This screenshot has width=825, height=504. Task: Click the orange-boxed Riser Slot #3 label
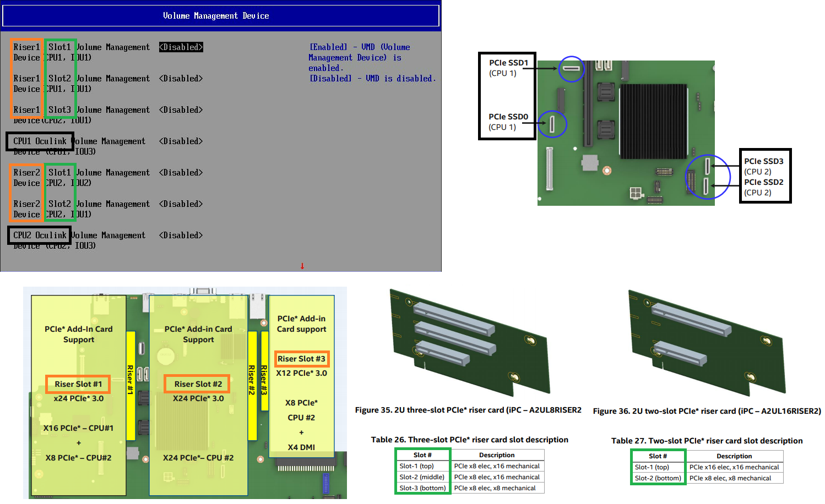pyautogui.click(x=301, y=359)
